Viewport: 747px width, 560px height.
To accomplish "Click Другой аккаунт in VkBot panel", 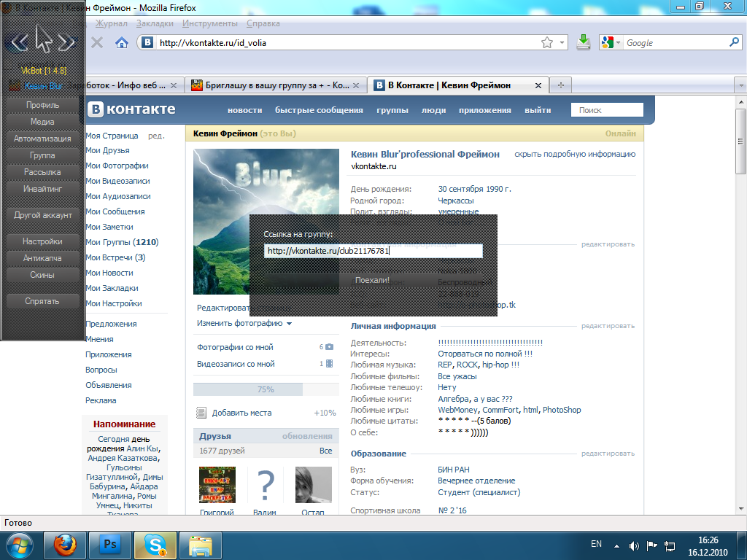I will 42,215.
